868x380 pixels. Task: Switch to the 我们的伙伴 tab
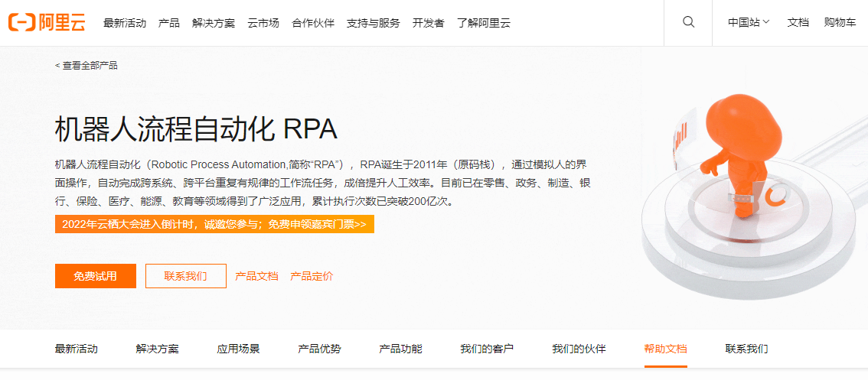point(579,349)
